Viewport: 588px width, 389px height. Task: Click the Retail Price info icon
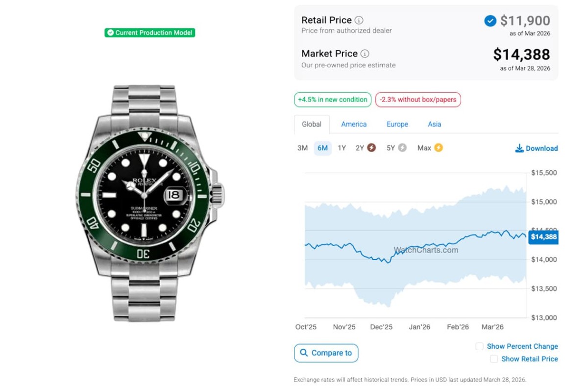[x=359, y=20]
